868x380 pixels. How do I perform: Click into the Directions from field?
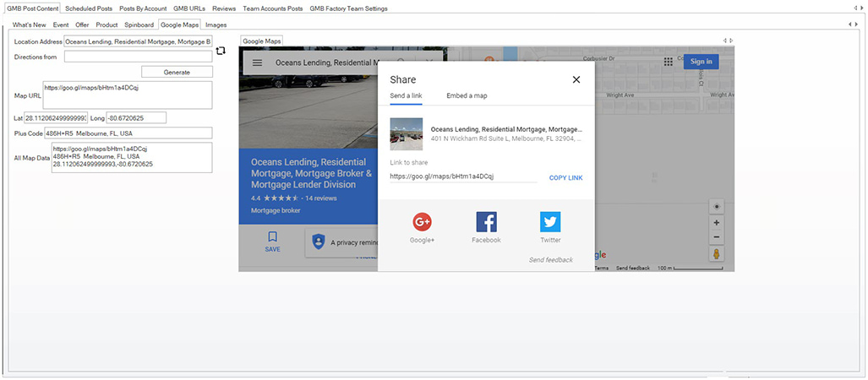coord(138,57)
